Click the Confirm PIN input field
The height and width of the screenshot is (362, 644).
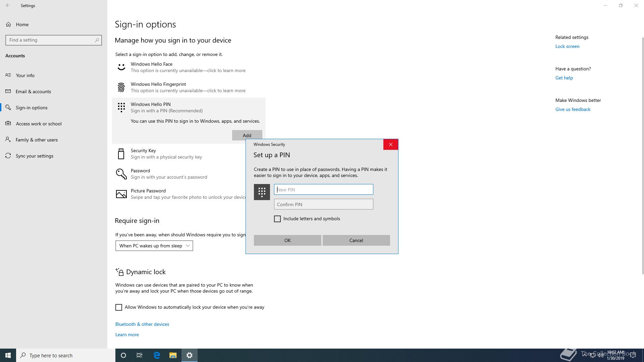[x=323, y=204]
